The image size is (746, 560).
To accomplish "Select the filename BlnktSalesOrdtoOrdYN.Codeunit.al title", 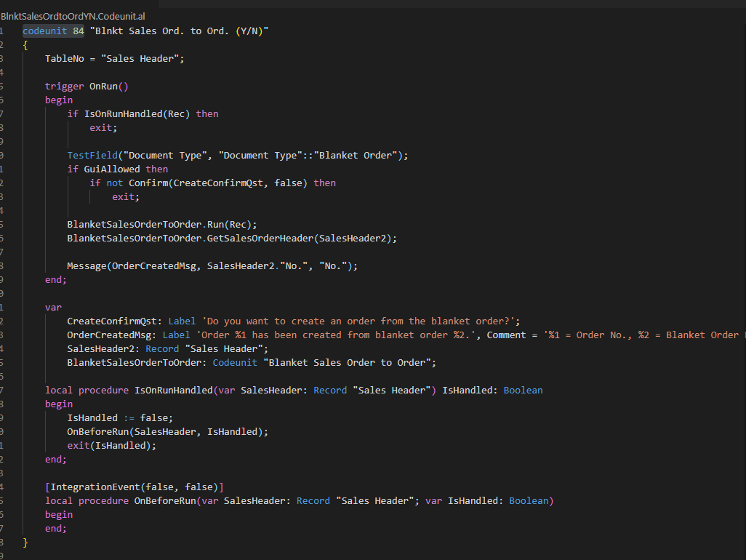I will pos(73,16).
